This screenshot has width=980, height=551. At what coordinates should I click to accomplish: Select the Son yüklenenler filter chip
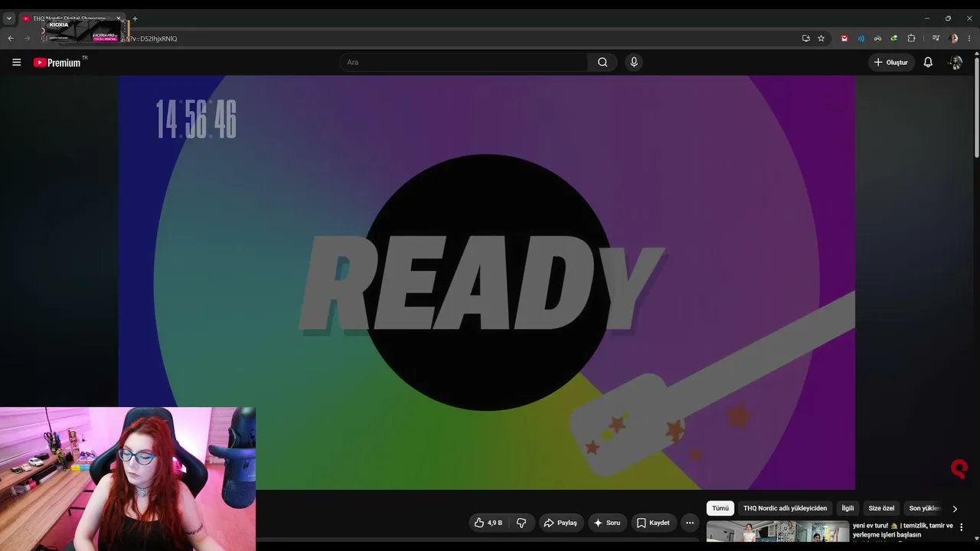tap(924, 508)
